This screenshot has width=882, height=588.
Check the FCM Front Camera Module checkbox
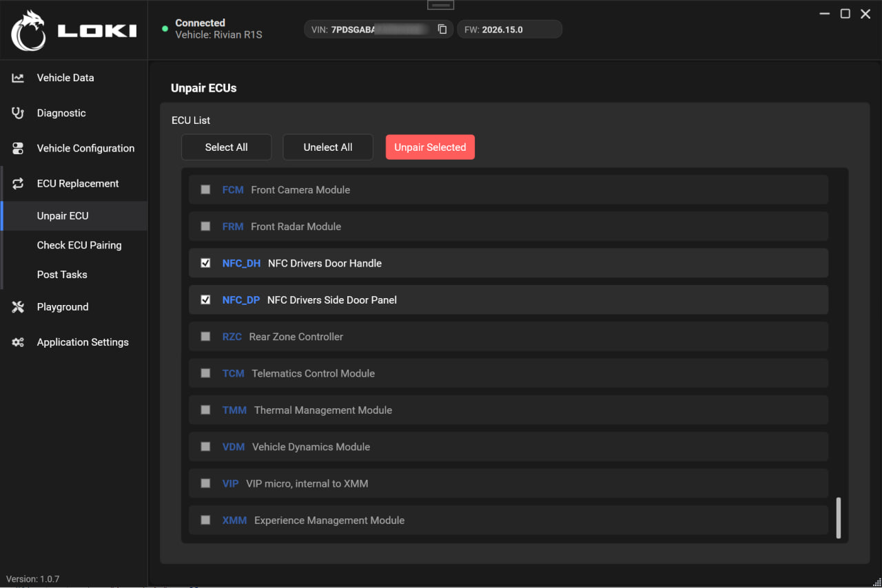205,189
